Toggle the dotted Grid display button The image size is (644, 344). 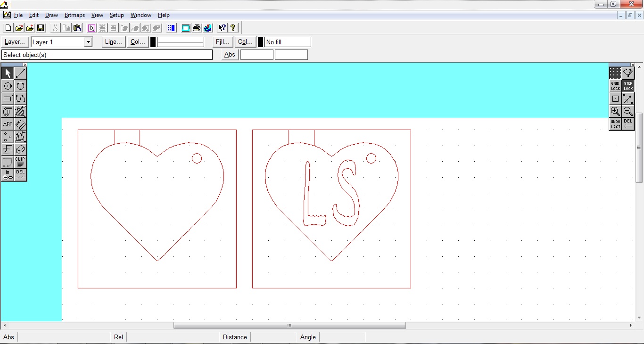tap(615, 73)
